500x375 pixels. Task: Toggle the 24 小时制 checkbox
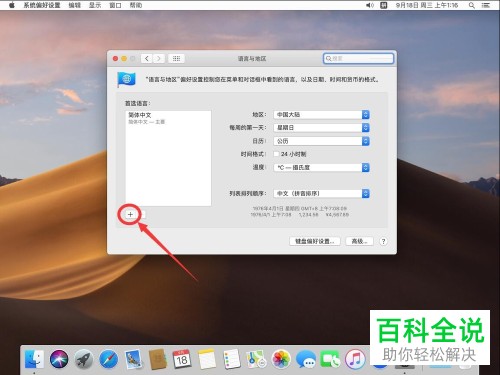point(276,154)
